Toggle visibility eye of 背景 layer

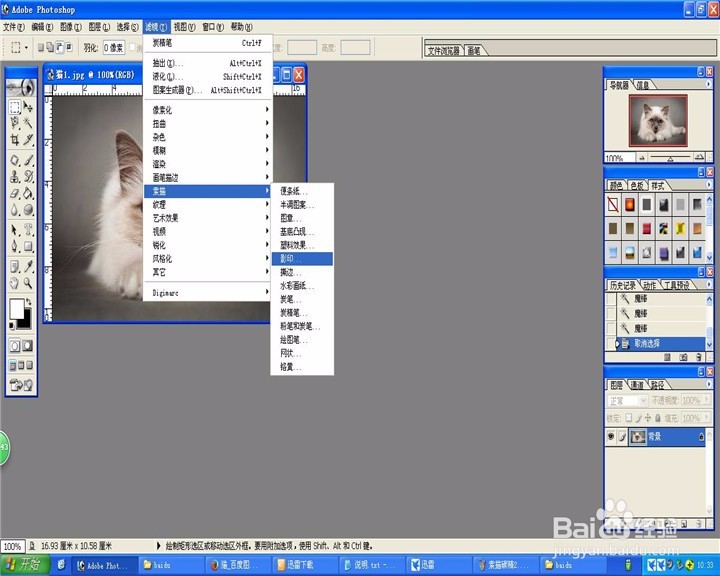pos(611,436)
